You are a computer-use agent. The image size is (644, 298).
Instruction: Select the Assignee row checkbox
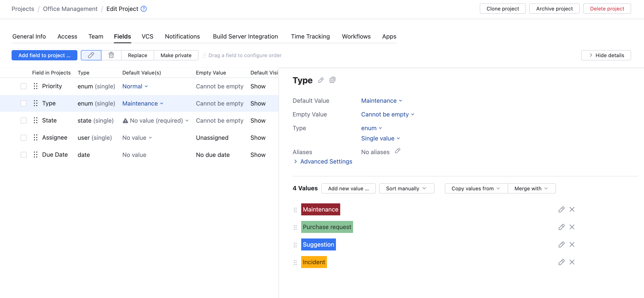click(24, 138)
